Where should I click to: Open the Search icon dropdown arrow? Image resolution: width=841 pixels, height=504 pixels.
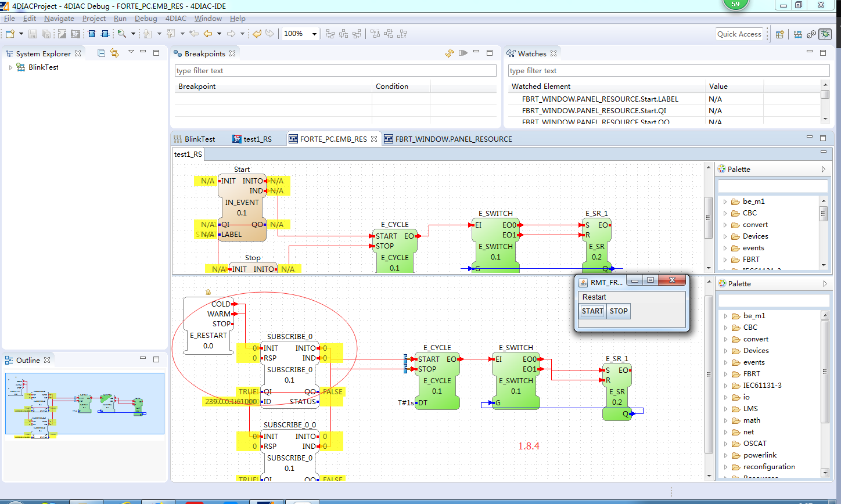tap(133, 34)
